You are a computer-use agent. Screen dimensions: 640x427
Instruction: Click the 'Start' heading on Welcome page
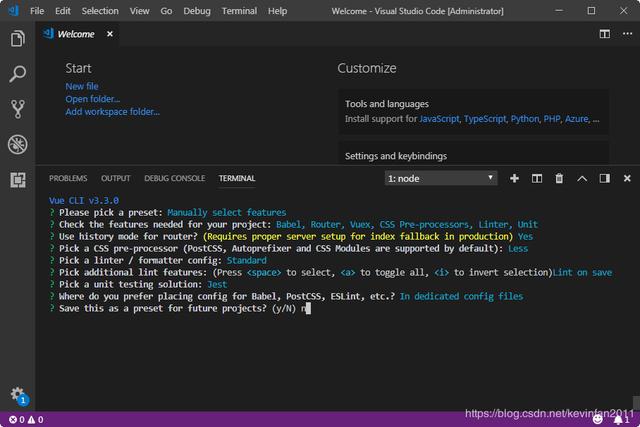[78, 68]
